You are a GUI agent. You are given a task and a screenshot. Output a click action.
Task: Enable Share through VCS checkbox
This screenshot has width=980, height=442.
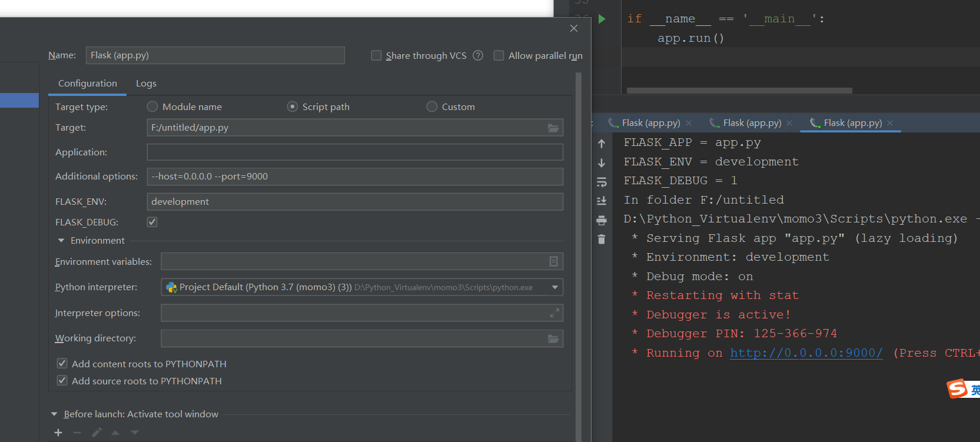pos(376,55)
